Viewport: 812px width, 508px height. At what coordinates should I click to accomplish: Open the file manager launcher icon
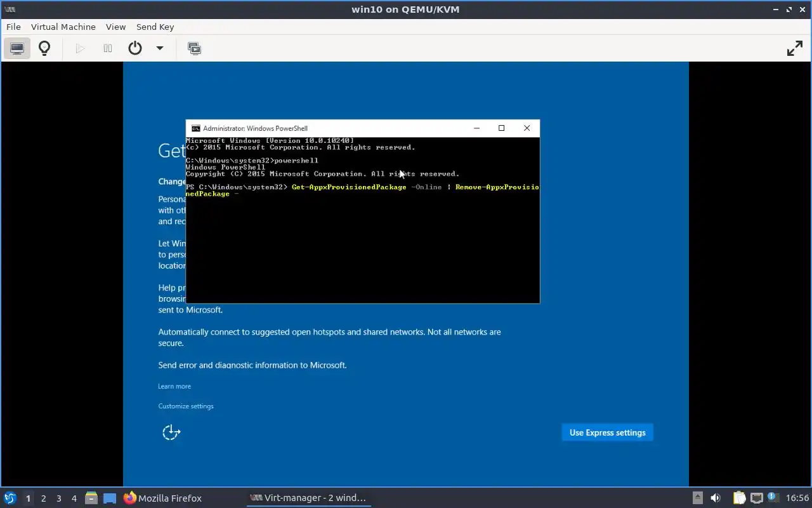[91, 498]
